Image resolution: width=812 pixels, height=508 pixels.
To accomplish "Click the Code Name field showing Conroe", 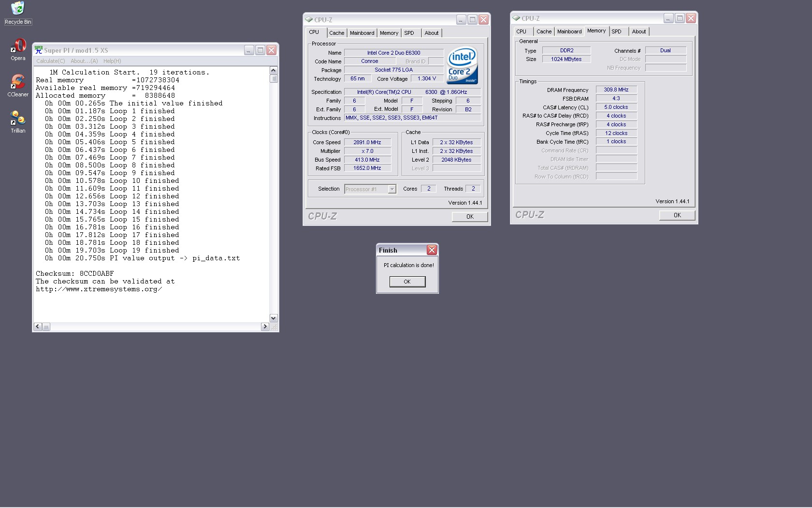I will pyautogui.click(x=370, y=61).
